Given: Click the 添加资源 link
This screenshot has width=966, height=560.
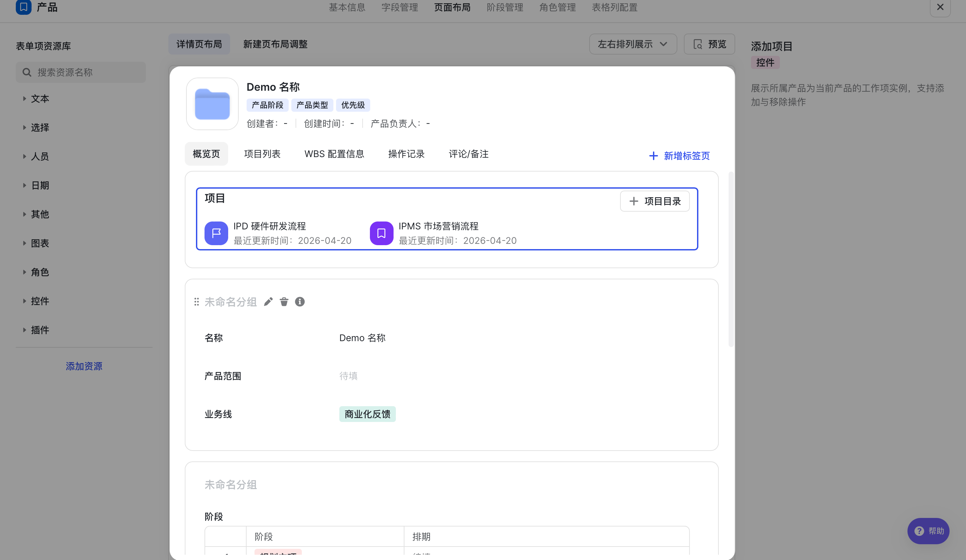Looking at the screenshot, I should (84, 366).
